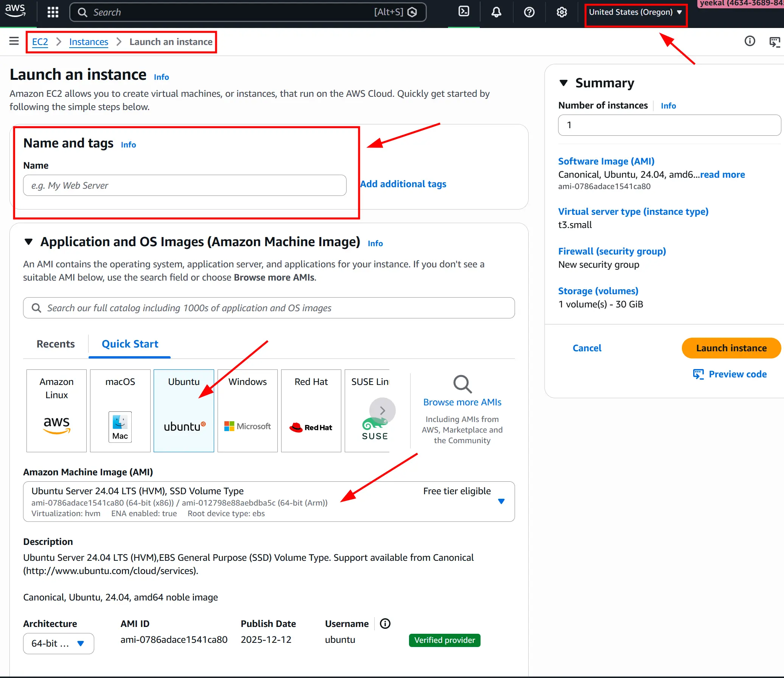Open the 64-bit architecture selector
Image resolution: width=784 pixels, height=678 pixels.
click(x=58, y=643)
